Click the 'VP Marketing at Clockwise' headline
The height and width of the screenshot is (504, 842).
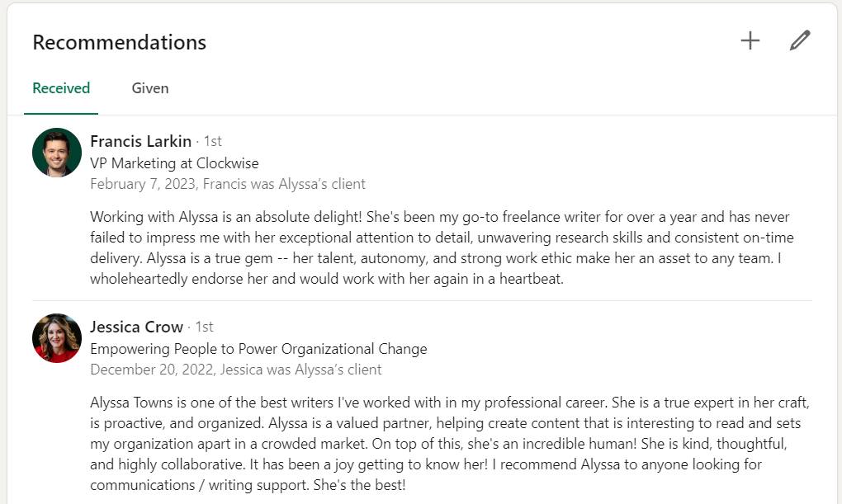tap(174, 163)
